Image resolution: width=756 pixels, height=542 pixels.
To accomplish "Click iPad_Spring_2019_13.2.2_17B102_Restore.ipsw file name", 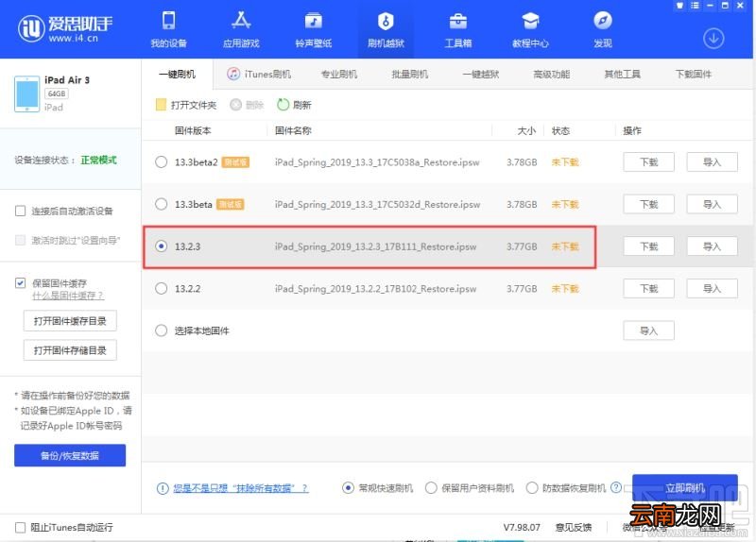I will [x=375, y=289].
